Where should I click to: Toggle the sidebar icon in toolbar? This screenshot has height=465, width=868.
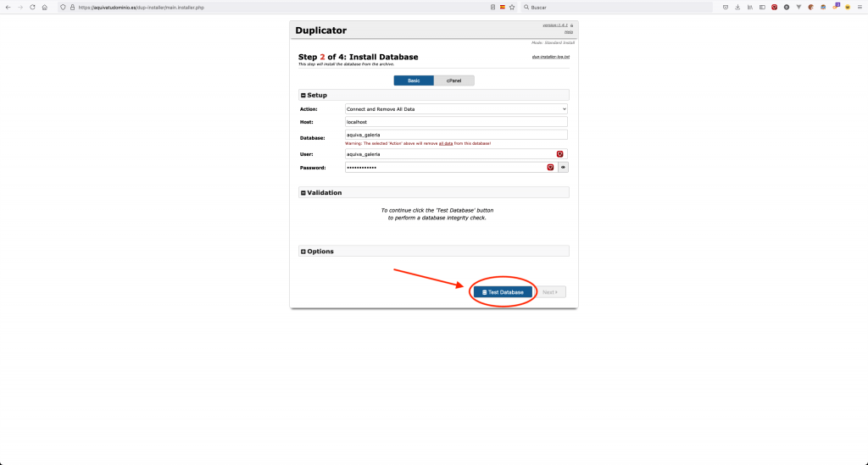pos(762,7)
